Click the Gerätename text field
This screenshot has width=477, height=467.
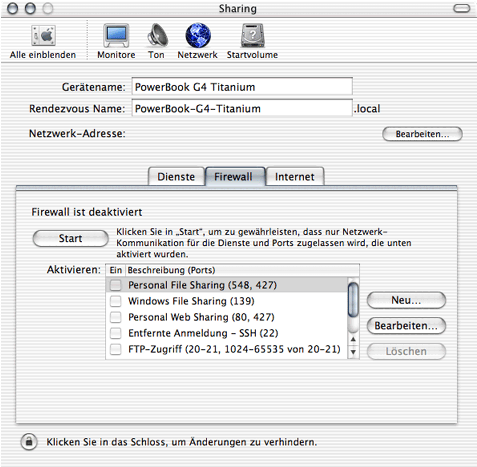[x=242, y=87]
